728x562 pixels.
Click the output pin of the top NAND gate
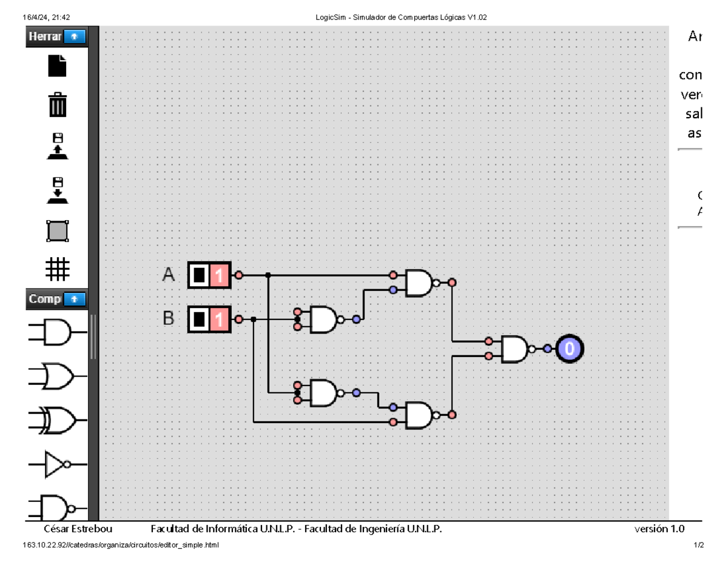point(451,283)
